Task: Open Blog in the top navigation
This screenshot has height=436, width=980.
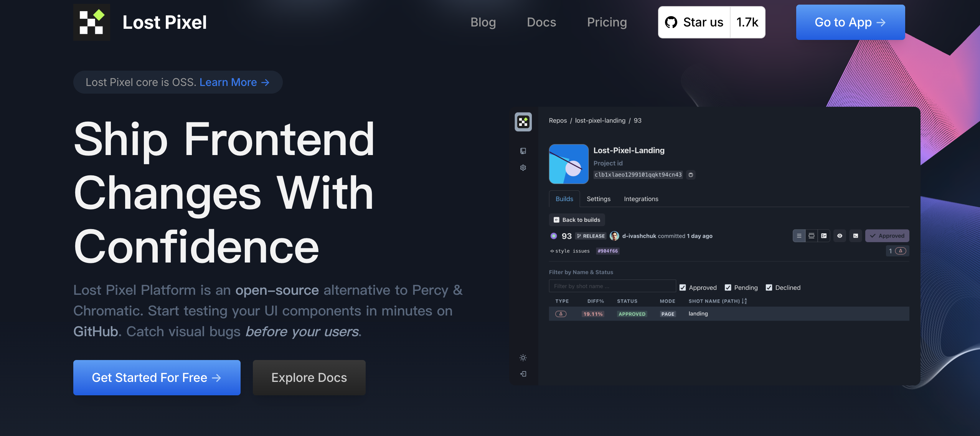Action: click(x=483, y=22)
